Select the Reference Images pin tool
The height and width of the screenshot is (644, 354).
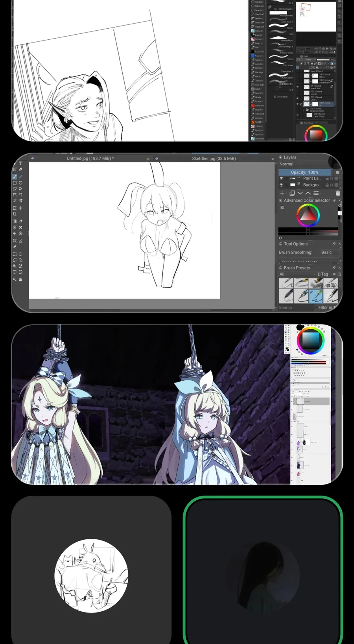point(15,247)
